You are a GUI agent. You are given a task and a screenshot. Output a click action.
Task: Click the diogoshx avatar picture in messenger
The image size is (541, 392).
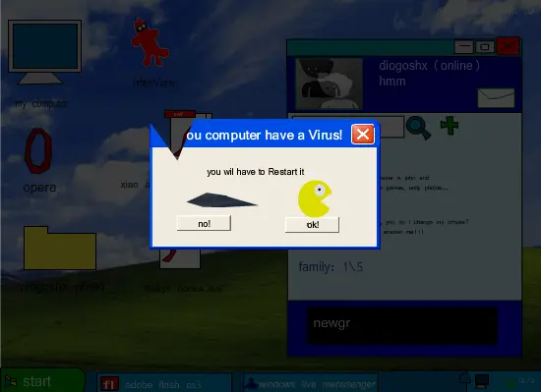pos(330,84)
